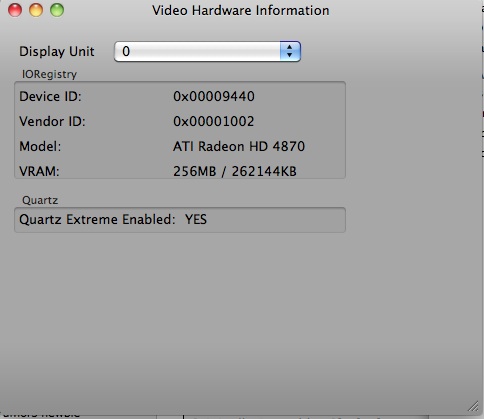
Task: Click the Device ID label
Action: click(50, 96)
